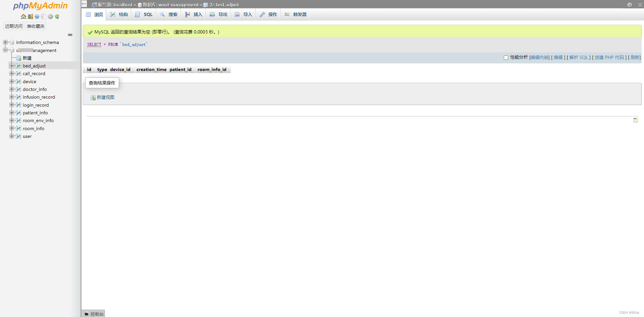Viewport: 644px width, 317px height.
Task: Click the bed_adjust table structure icon
Action: (x=18, y=66)
